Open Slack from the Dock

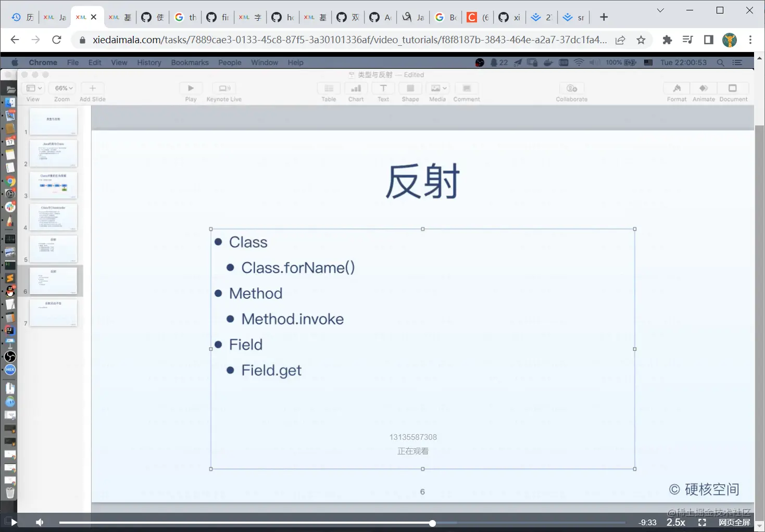pyautogui.click(x=10, y=207)
